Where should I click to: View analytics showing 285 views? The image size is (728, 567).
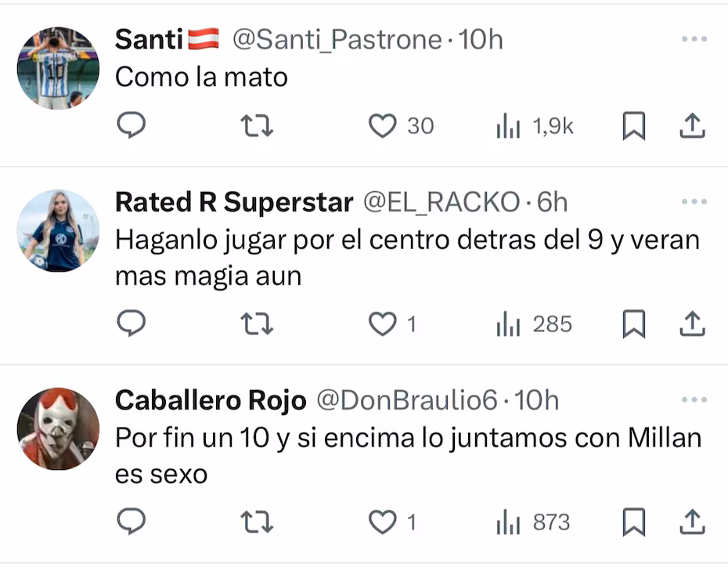pos(535,324)
